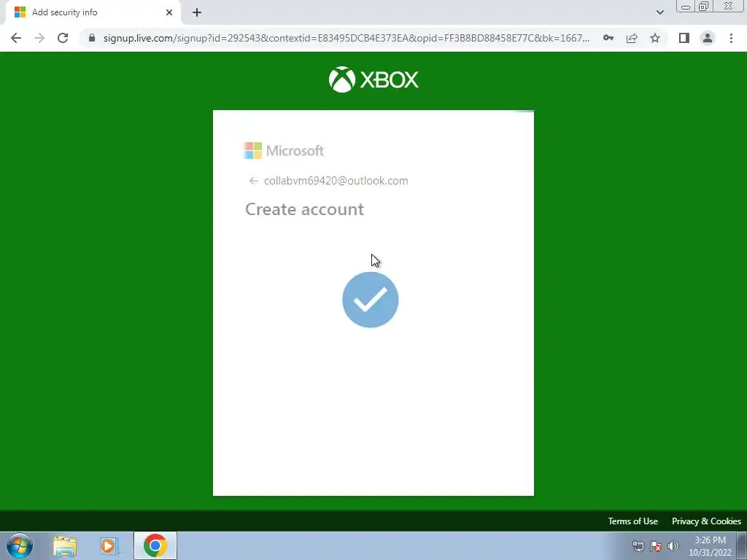Open Chrome three-dot menu
This screenshot has width=747, height=560.
731,38
